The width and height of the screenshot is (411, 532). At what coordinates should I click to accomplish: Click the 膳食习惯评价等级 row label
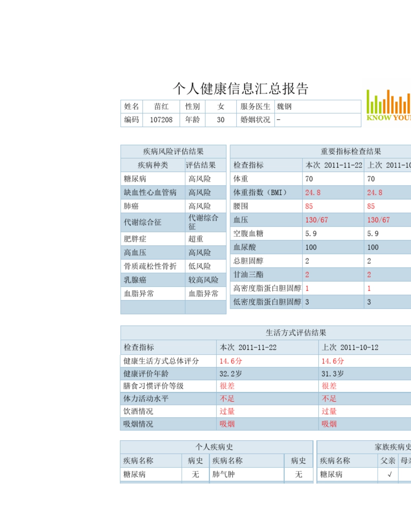(154, 386)
